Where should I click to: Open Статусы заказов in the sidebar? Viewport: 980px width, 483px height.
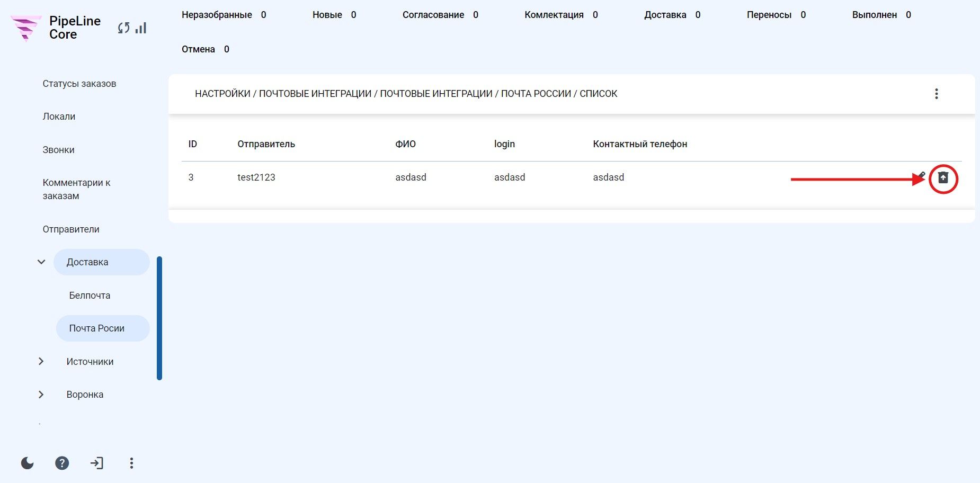coord(79,84)
